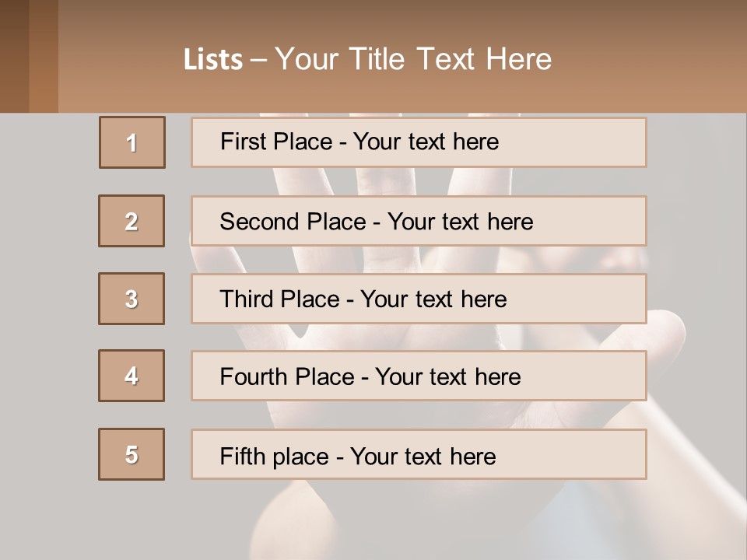Select the Second Place text box
This screenshot has width=747, height=560.
coord(419,221)
